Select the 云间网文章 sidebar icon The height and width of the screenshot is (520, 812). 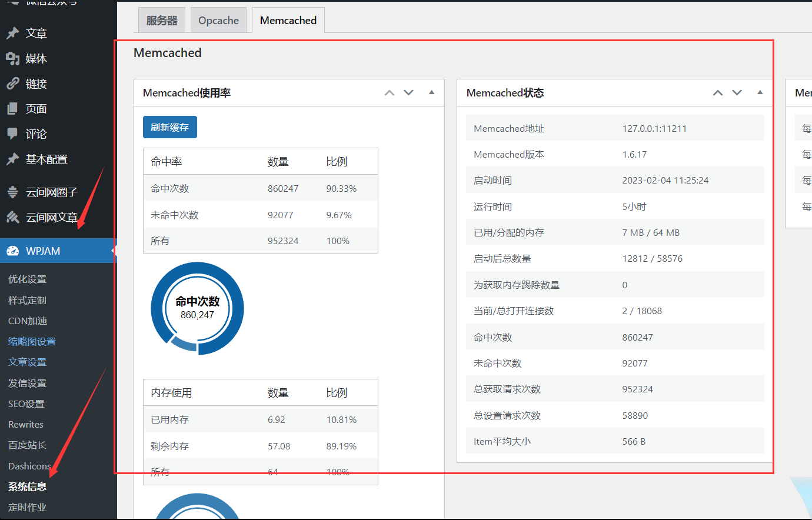[13, 216]
